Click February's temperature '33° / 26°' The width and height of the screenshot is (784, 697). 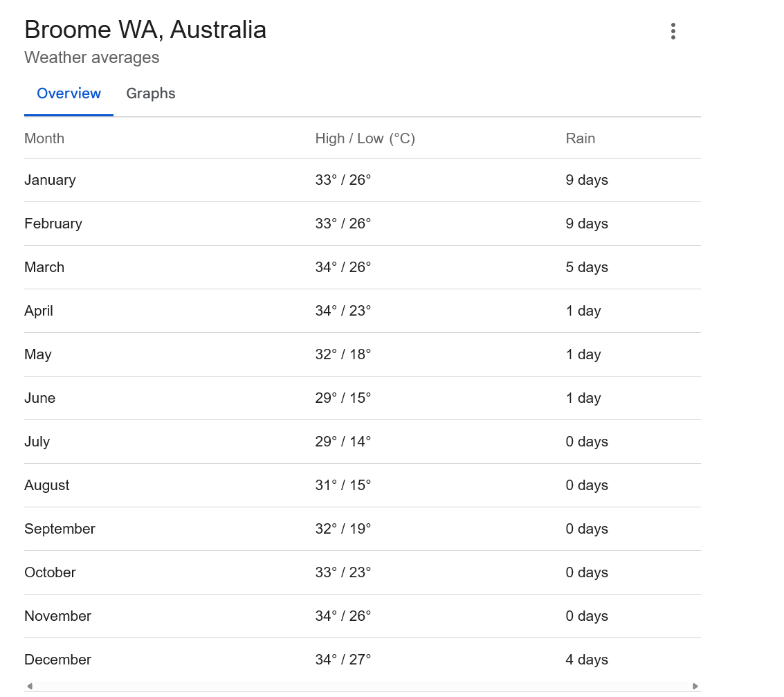343,224
